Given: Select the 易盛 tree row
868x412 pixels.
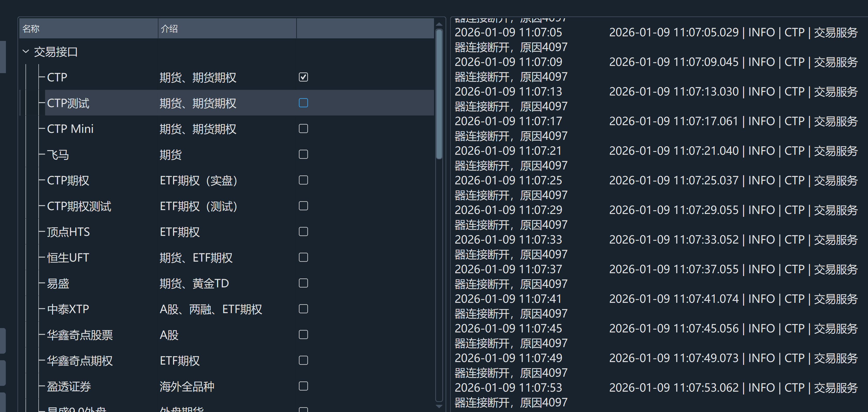Looking at the screenshot, I should [x=58, y=284].
